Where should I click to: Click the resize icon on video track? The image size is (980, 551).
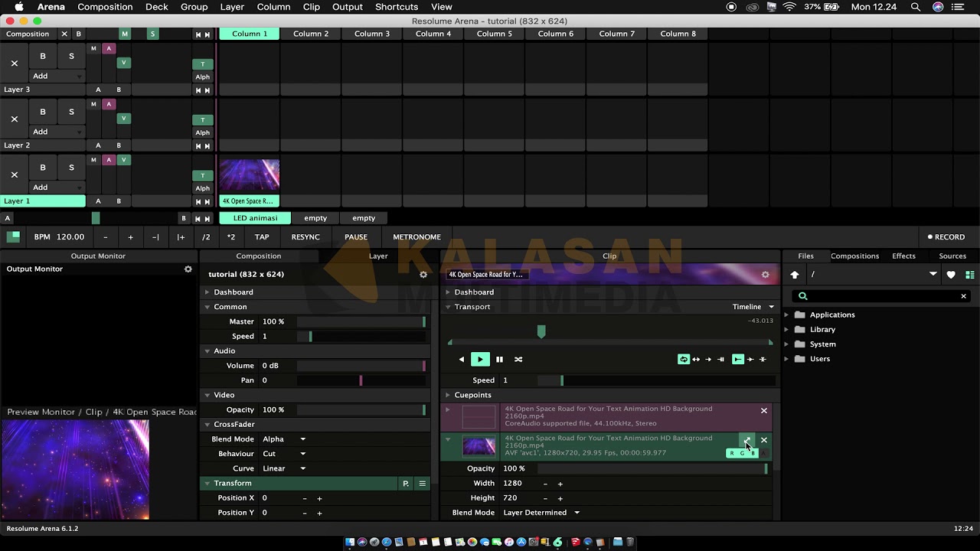click(747, 441)
